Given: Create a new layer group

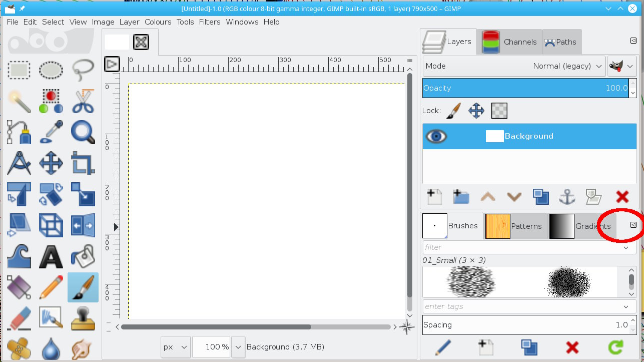Looking at the screenshot, I should [x=461, y=196].
